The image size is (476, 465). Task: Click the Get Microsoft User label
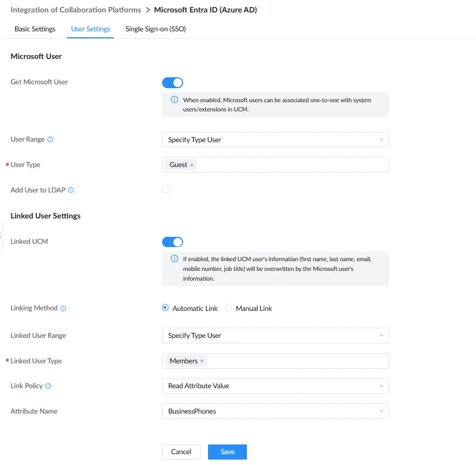(x=39, y=82)
